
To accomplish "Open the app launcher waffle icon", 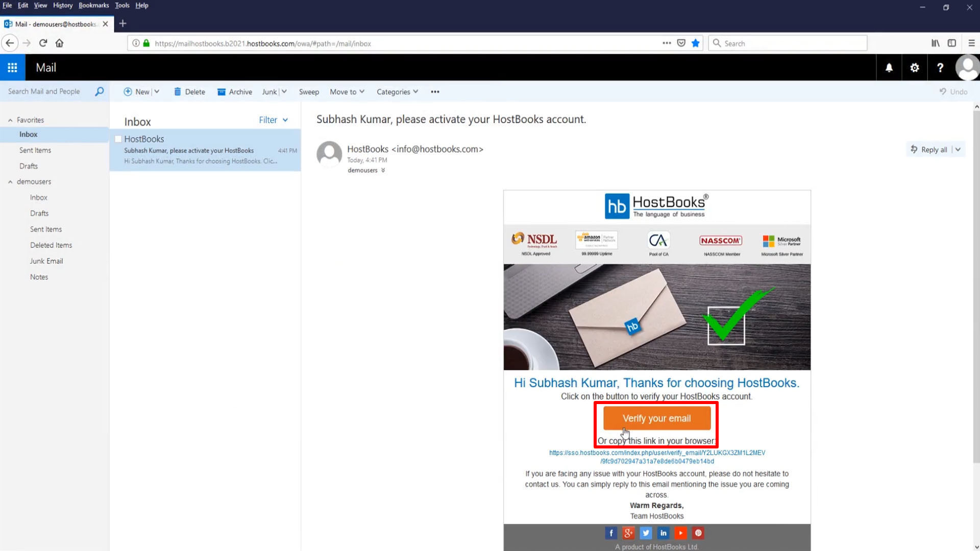I will coord(12,67).
